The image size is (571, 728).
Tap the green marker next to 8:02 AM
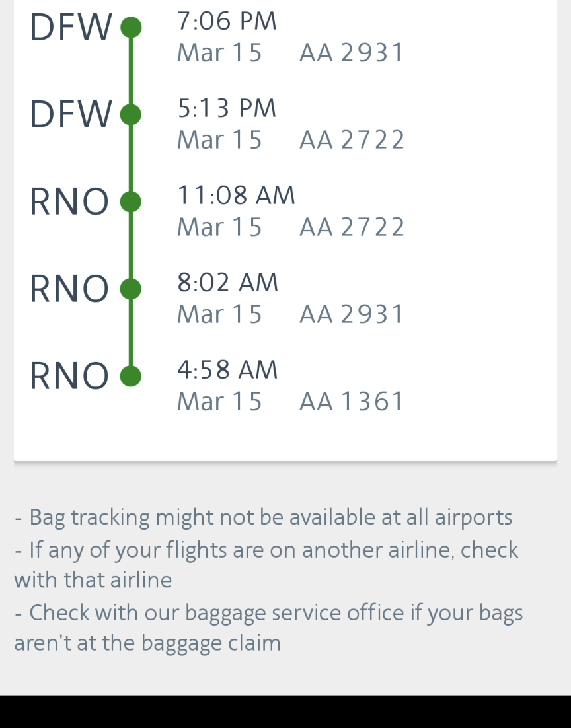(131, 289)
